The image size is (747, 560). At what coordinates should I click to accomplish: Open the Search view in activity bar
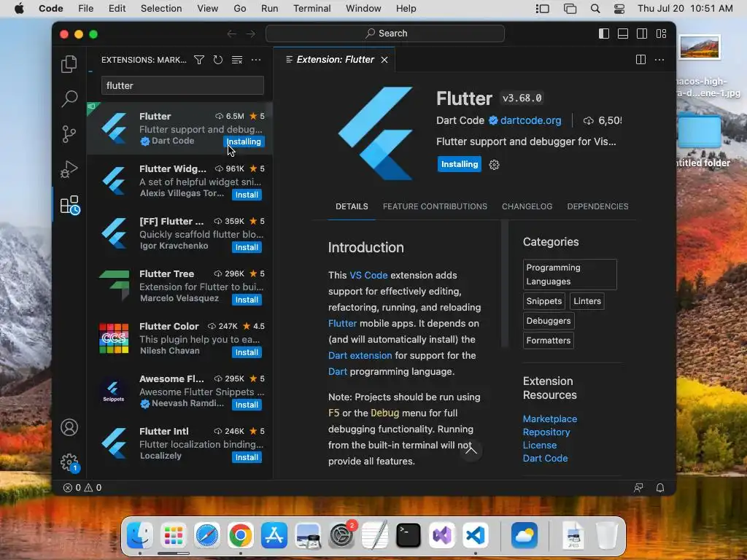coord(69,99)
